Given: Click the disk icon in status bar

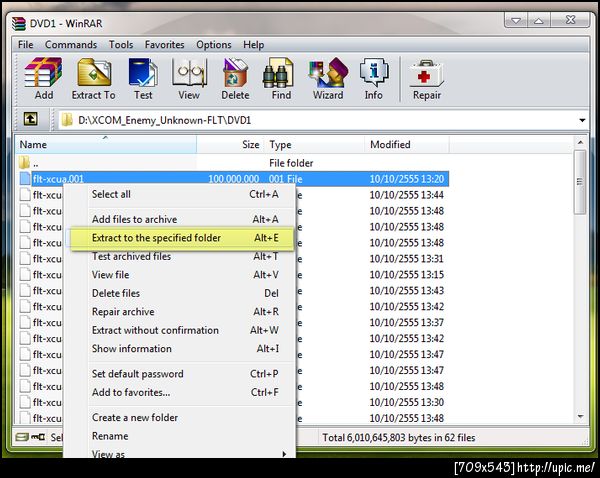Looking at the screenshot, I should click(x=22, y=437).
